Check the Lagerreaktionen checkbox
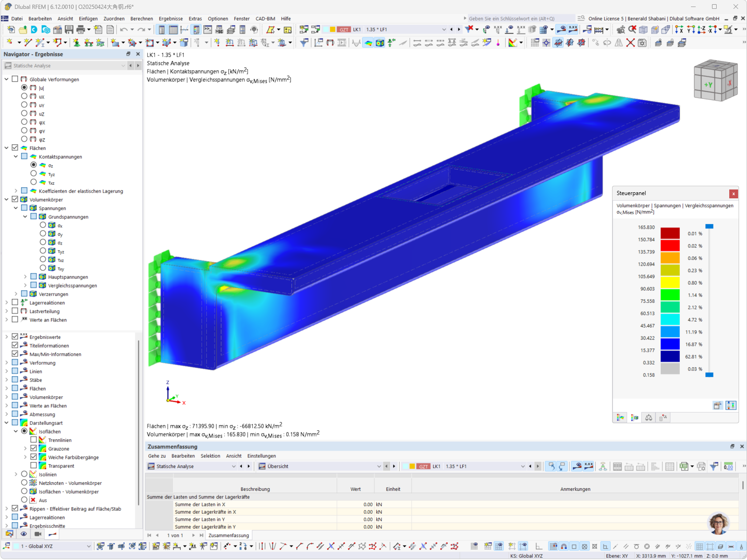 pyautogui.click(x=15, y=302)
